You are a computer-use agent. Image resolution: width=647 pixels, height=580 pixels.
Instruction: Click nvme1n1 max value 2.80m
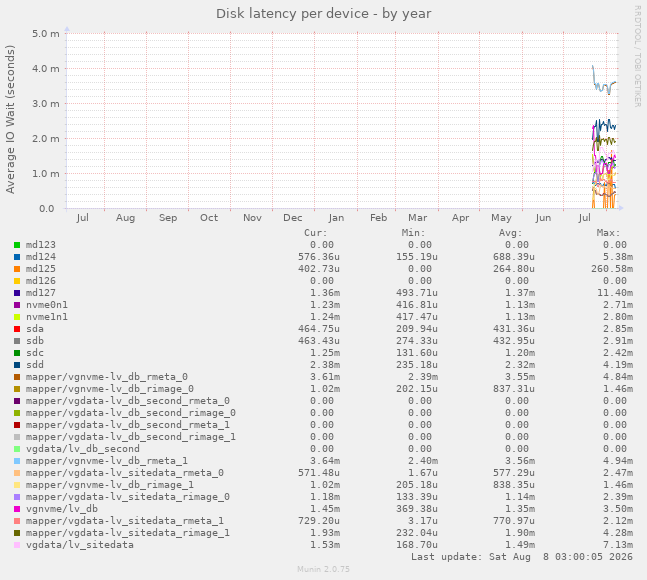coord(618,316)
